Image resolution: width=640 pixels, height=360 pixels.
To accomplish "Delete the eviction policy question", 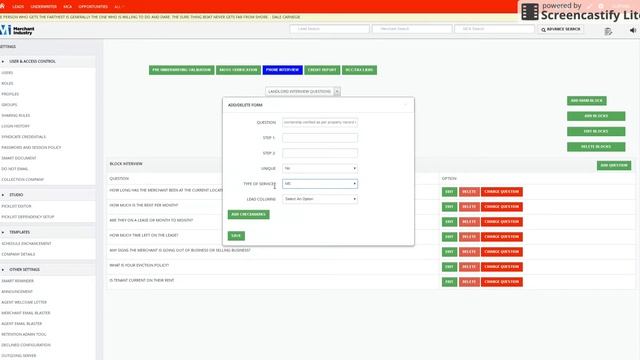I will pos(469,267).
